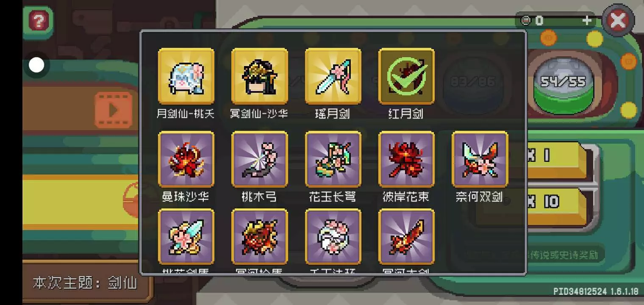644x305 pixels.
Task: Play the video preview button
Action: (x=114, y=110)
